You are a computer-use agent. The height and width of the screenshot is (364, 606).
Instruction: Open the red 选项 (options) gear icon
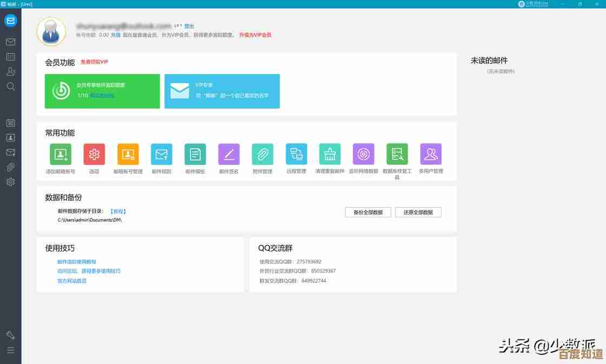tap(94, 154)
